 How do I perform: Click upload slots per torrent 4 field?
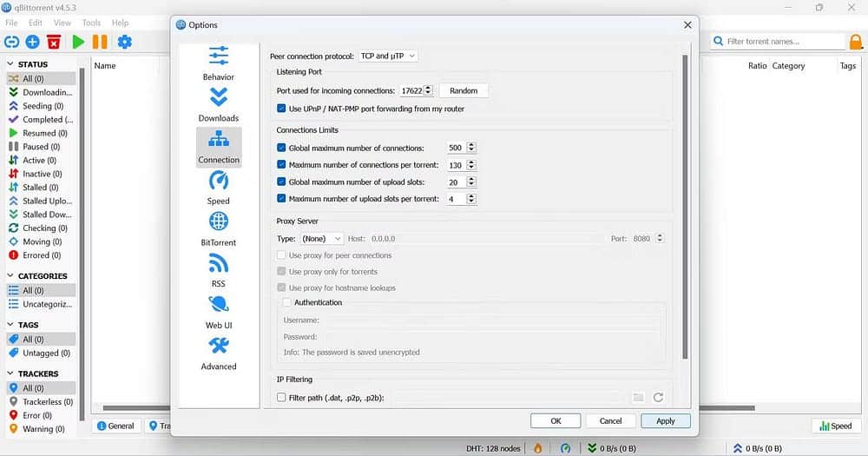[457, 198]
